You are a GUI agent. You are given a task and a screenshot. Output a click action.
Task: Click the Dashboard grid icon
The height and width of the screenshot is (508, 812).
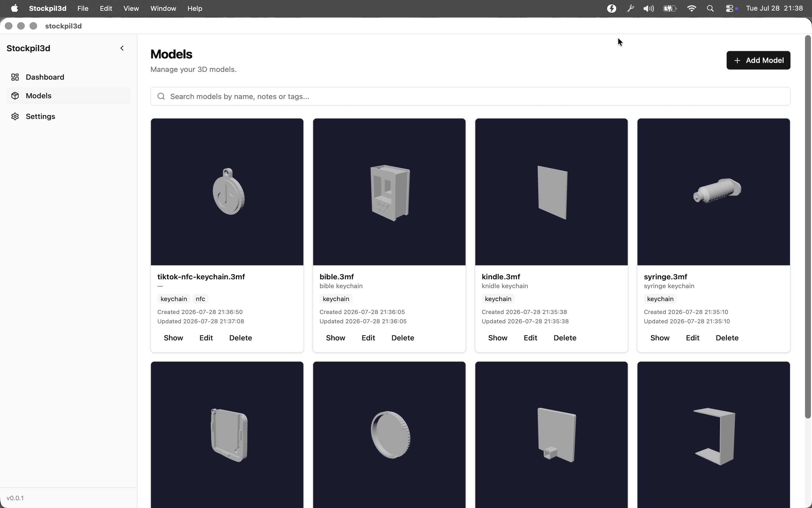pyautogui.click(x=15, y=77)
